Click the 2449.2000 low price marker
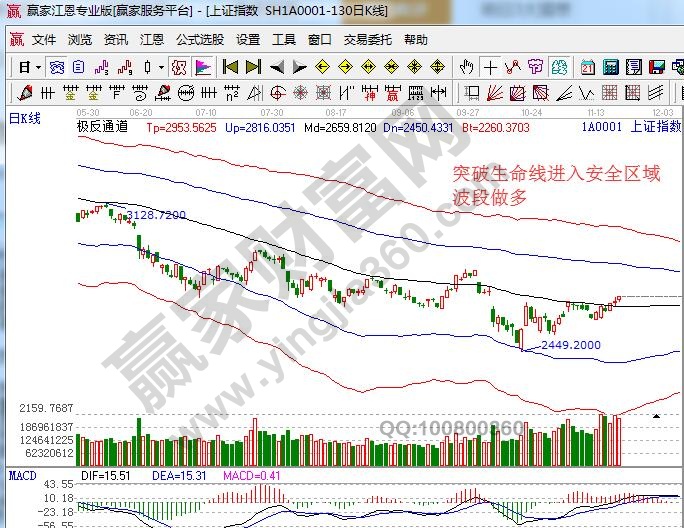The height and width of the screenshot is (528, 684). pyautogui.click(x=571, y=345)
